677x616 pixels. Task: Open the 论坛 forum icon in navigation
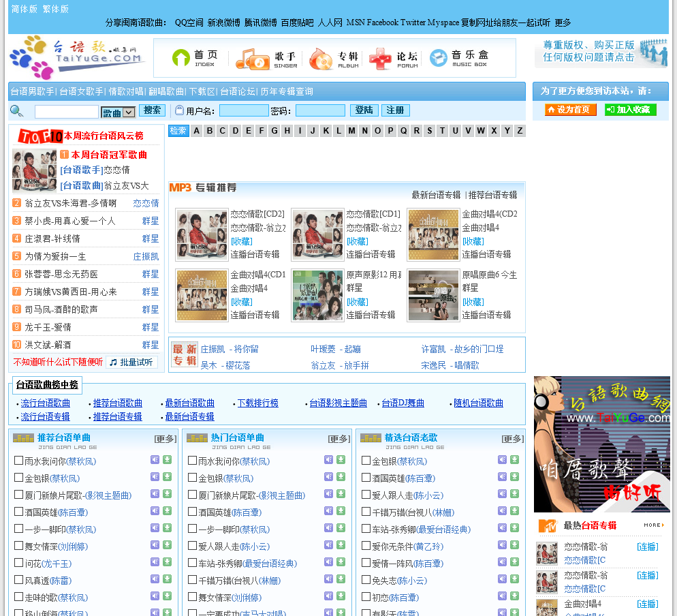click(x=394, y=59)
